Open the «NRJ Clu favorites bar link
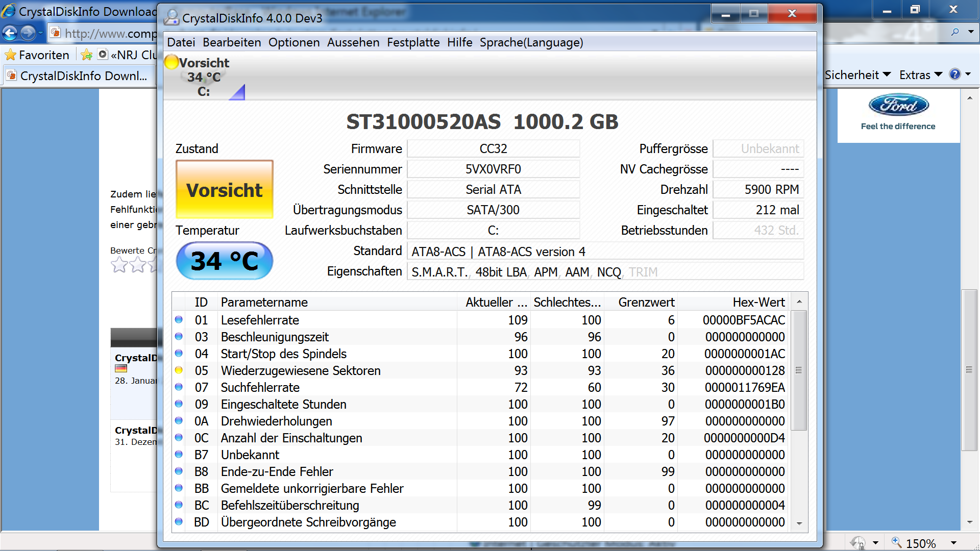 click(128, 55)
